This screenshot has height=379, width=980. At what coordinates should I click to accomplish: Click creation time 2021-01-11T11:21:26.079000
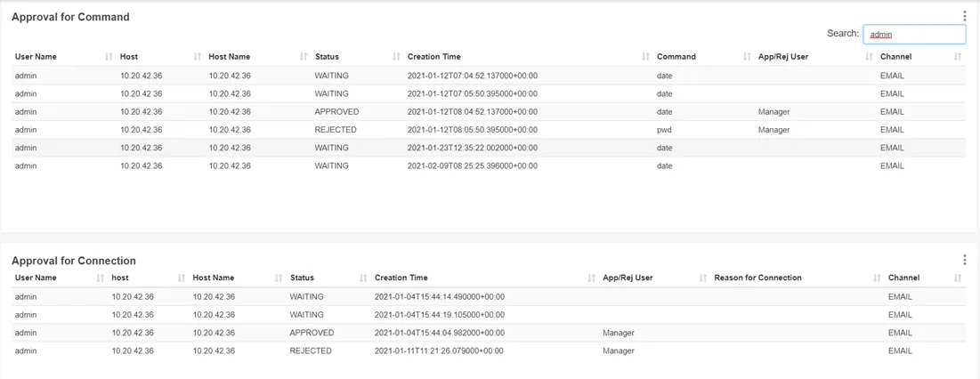(440, 351)
